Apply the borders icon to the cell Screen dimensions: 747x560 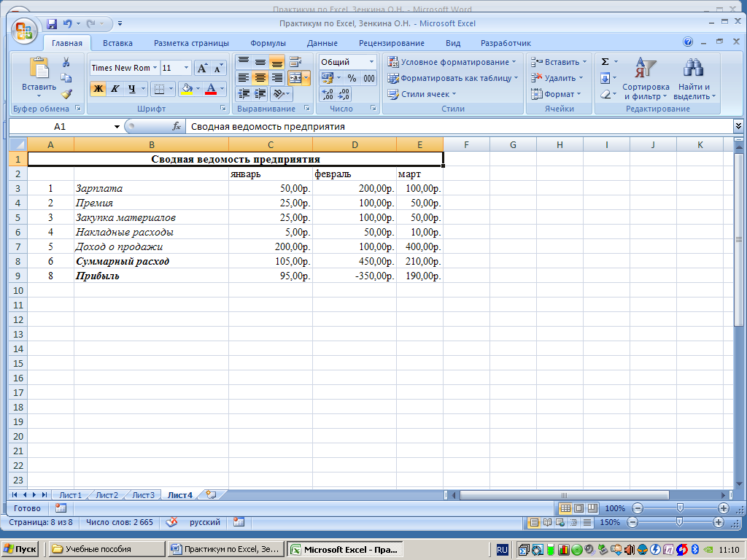[159, 89]
